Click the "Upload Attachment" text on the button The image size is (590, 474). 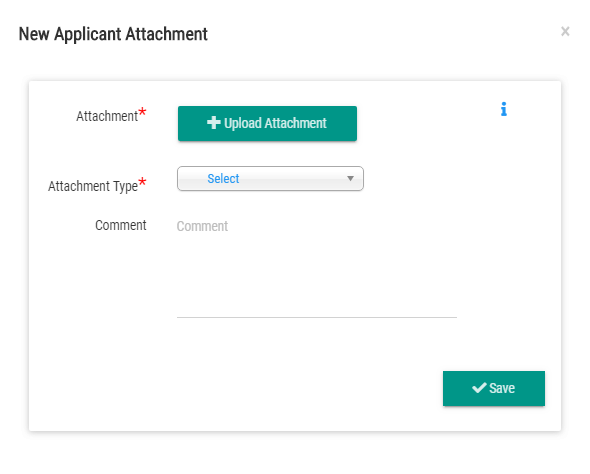275,123
